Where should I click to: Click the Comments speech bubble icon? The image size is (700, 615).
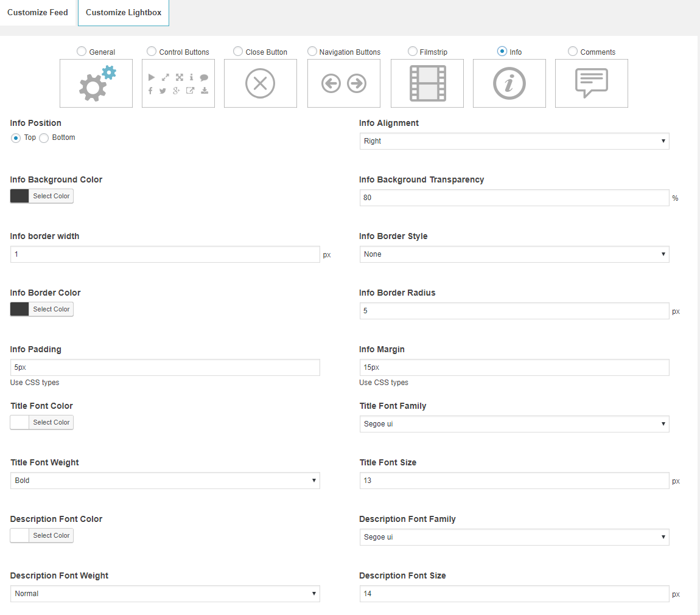[x=592, y=83]
